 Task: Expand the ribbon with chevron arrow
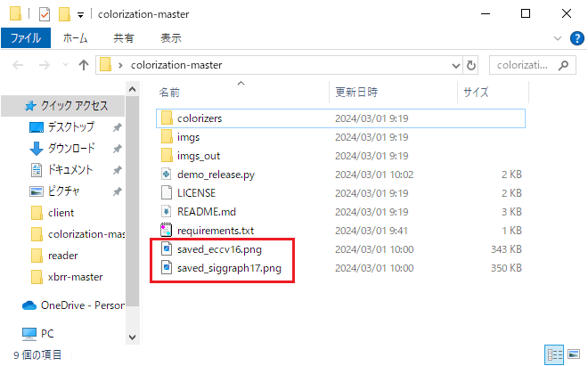[x=558, y=38]
